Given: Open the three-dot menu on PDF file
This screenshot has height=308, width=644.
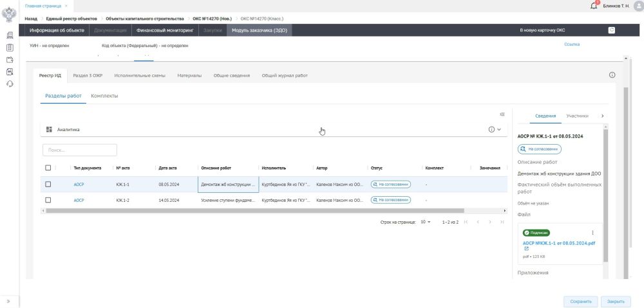Looking at the screenshot, I should [x=592, y=233].
